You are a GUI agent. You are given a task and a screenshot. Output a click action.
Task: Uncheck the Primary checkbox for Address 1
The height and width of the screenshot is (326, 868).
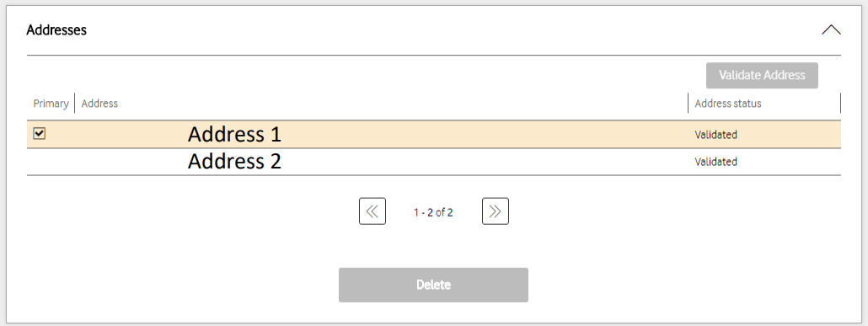coord(40,133)
